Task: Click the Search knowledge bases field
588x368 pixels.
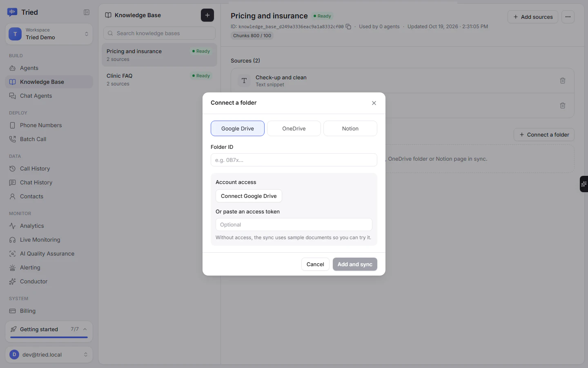Action: (x=159, y=33)
